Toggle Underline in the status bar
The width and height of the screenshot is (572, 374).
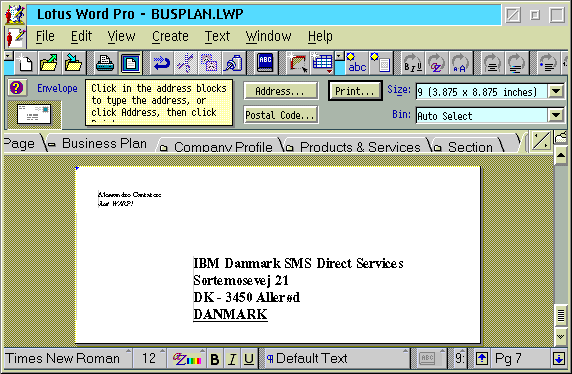(249, 359)
